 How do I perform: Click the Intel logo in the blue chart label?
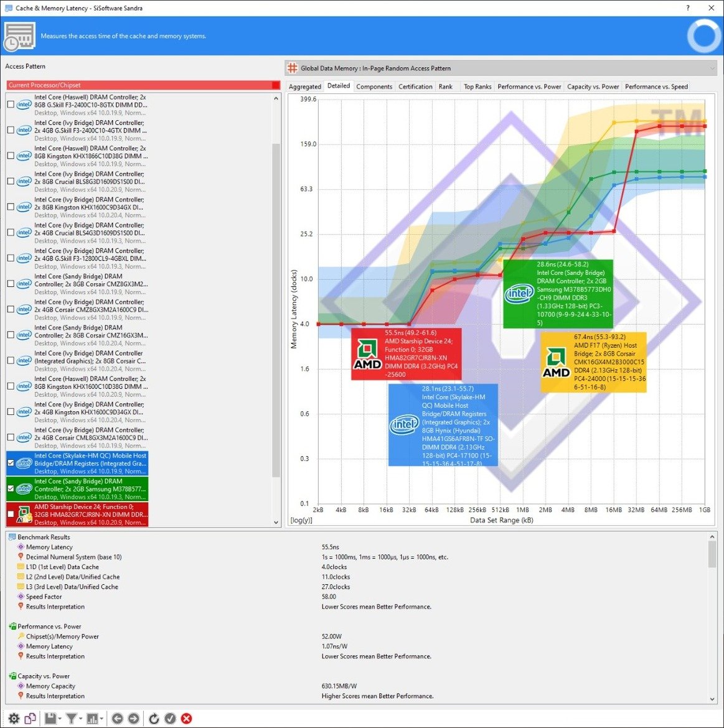(x=404, y=424)
